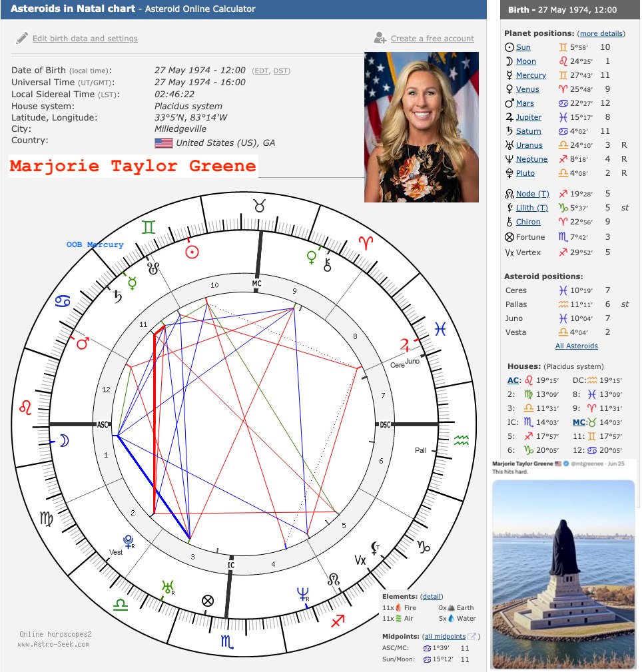Click the Pisces zodiac sign on wheel
The width and height of the screenshot is (642, 672).
pos(440,329)
